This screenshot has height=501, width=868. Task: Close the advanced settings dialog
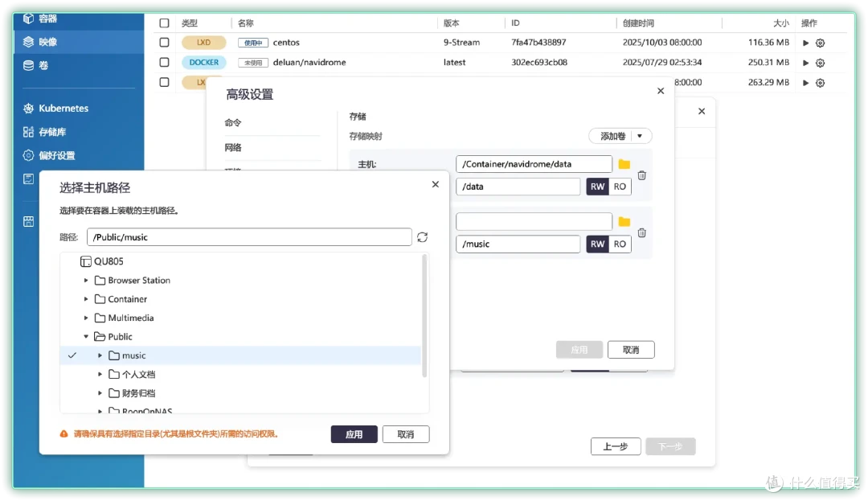tap(661, 91)
